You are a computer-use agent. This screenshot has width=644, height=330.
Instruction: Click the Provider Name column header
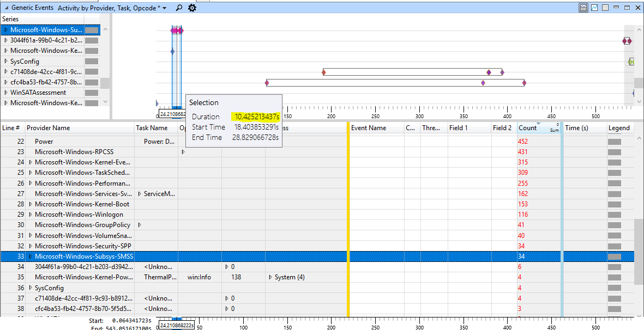[48, 128]
